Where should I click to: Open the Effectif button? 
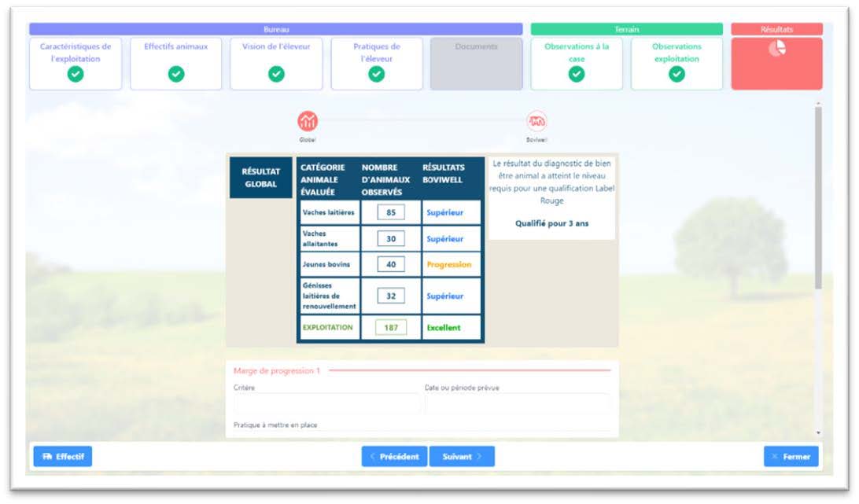coord(63,456)
